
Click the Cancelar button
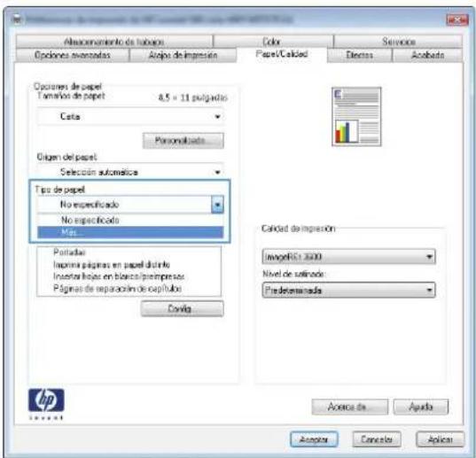377,439
